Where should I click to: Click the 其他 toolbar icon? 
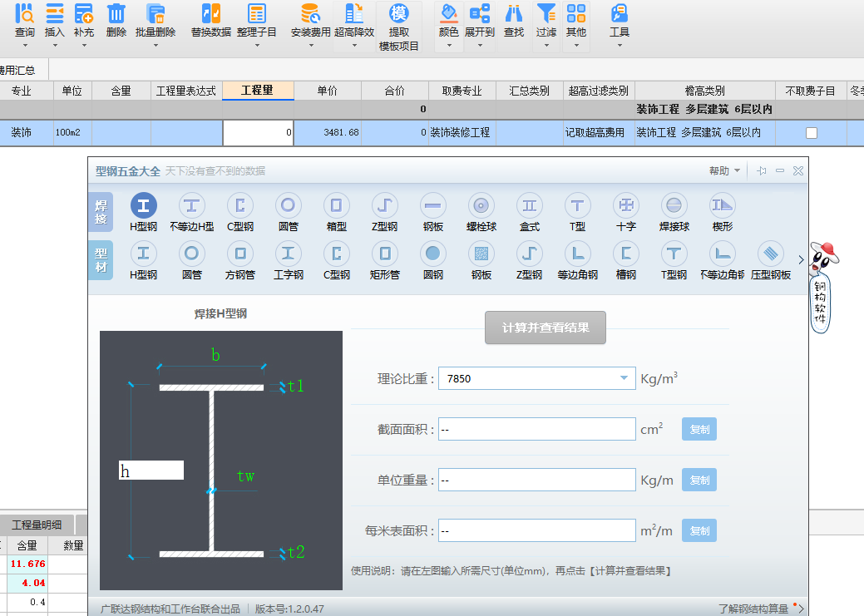(x=575, y=13)
